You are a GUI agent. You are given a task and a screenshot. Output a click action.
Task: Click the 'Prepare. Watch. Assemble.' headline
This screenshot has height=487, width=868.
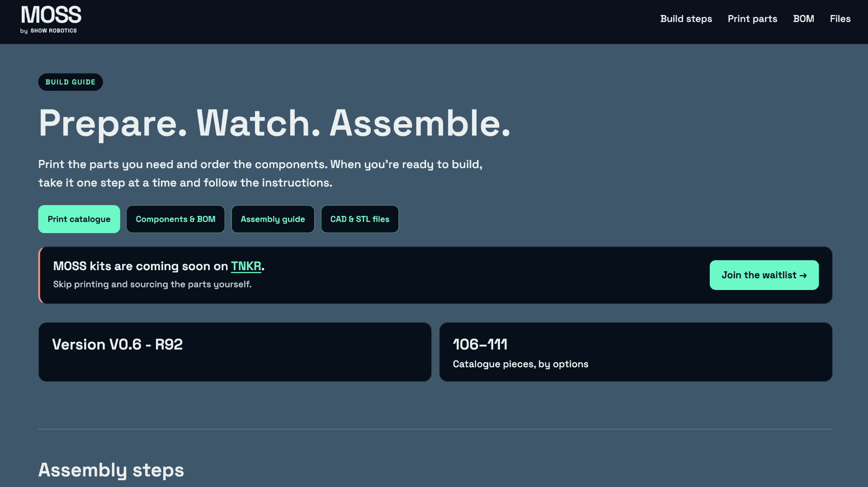pos(274,123)
